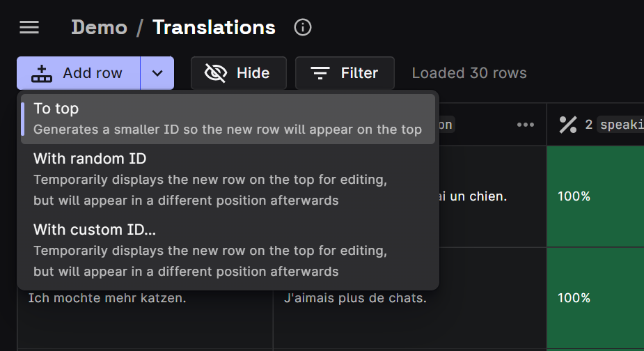Click the 'Loaded 30 rows' status text
This screenshot has width=644, height=351.
point(469,73)
